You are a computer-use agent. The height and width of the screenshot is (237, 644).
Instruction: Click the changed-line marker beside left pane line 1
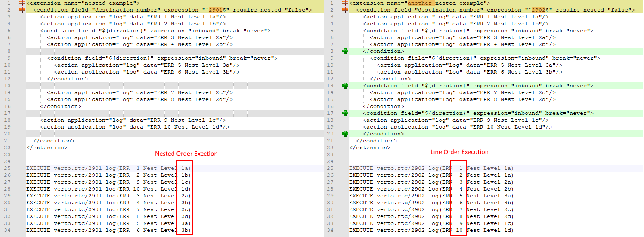pos(22,3)
